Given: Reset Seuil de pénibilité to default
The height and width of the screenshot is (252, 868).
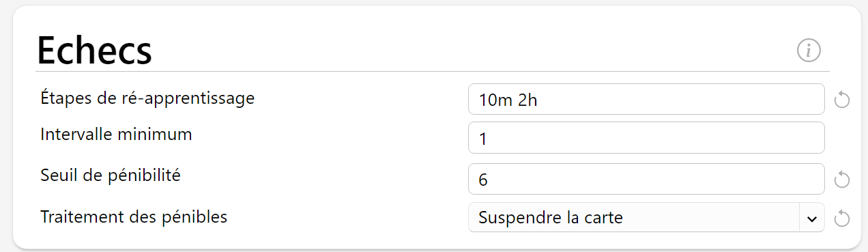Looking at the screenshot, I should tap(842, 179).
